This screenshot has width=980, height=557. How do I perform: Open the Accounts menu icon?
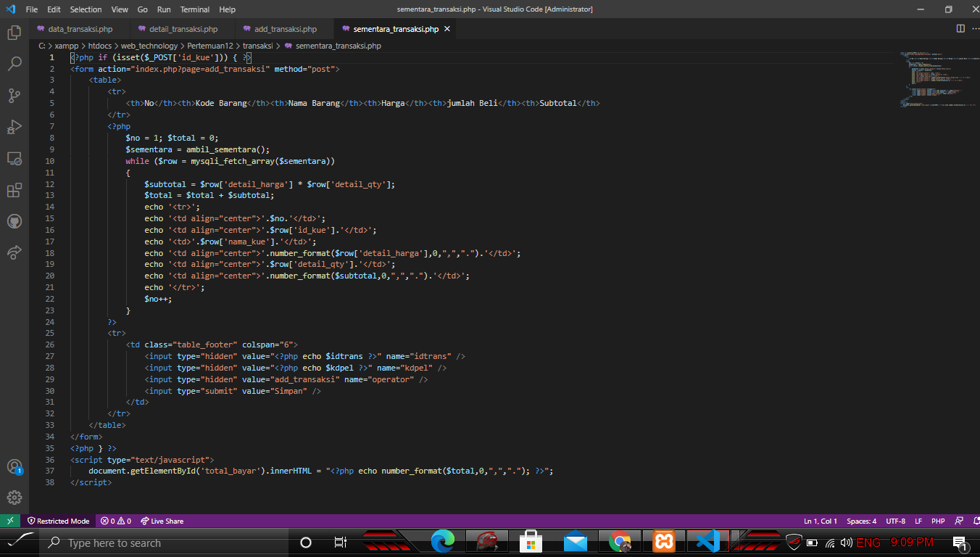tap(14, 466)
